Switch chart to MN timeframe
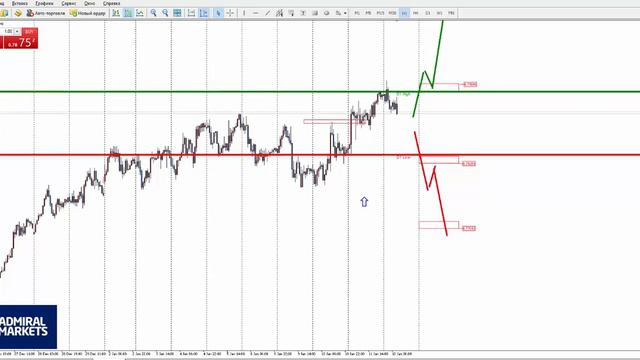Screen dimensions: 640x360 pos(451,13)
